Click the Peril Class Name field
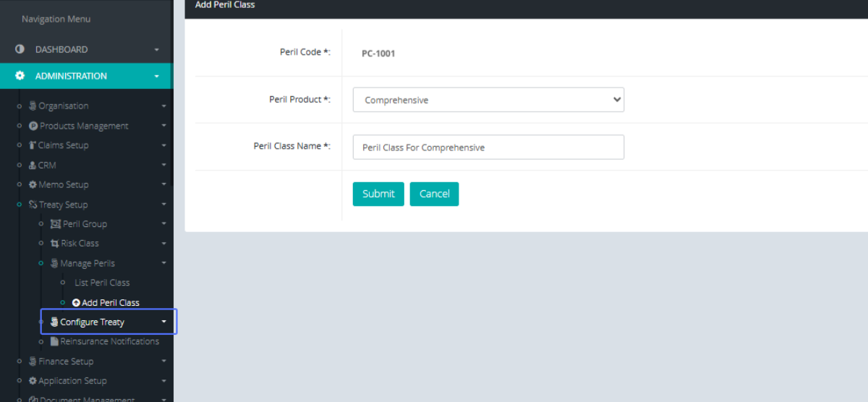The image size is (868, 402). pos(488,147)
